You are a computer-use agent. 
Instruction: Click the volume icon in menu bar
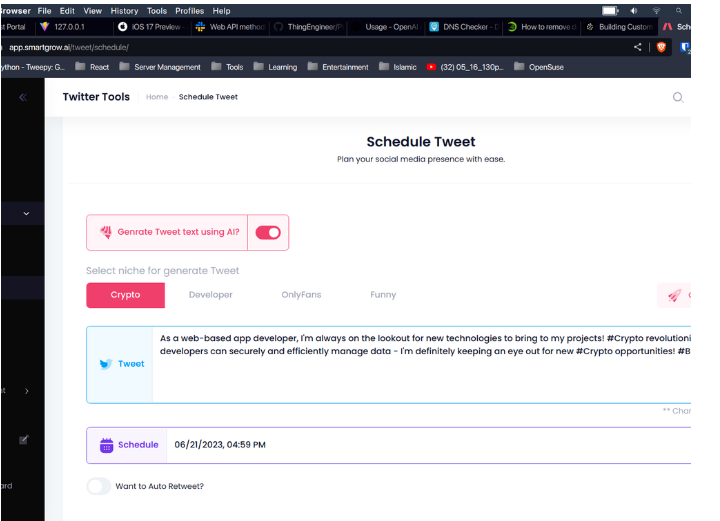pos(634,11)
